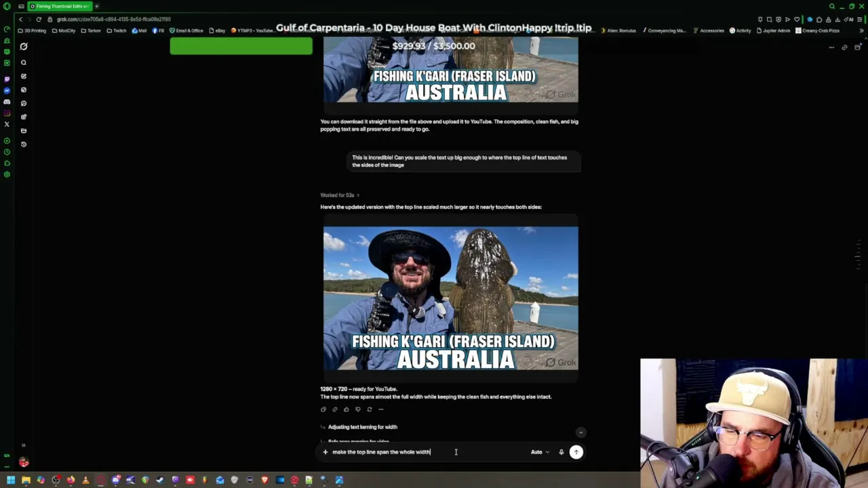Expand the 'Worked for 53s' details
This screenshot has width=868, height=488.
coord(340,195)
